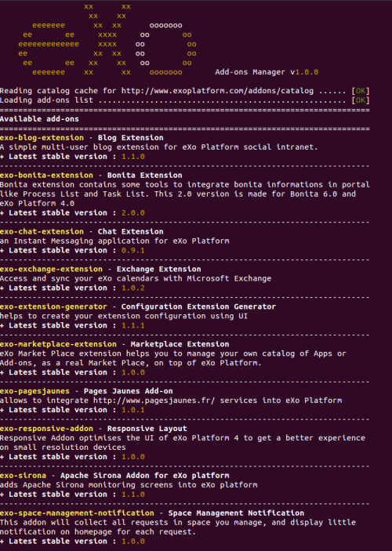The image size is (392, 551).
Task: Click Bonita Extension version number 2.0.0
Action: [x=133, y=213]
